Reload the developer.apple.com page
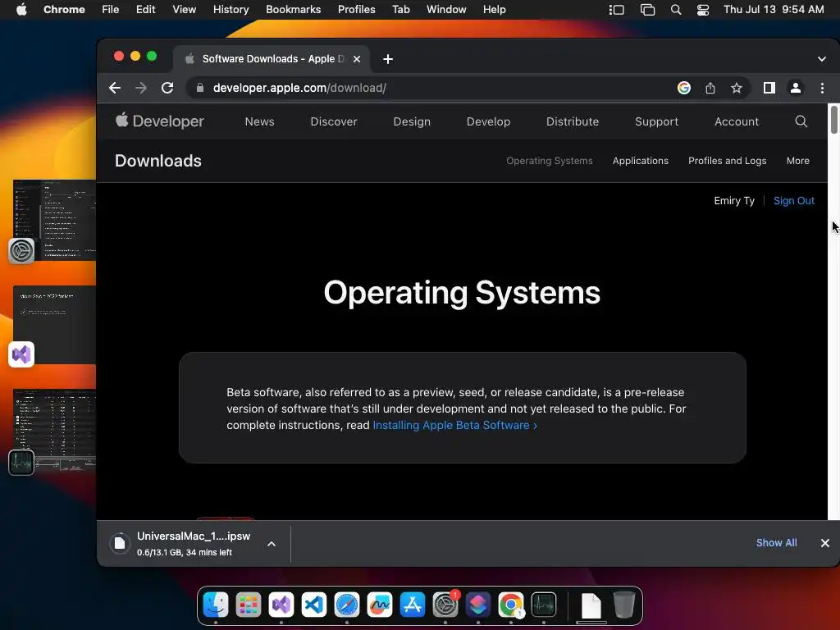Viewport: 840px width, 630px height. pos(167,88)
